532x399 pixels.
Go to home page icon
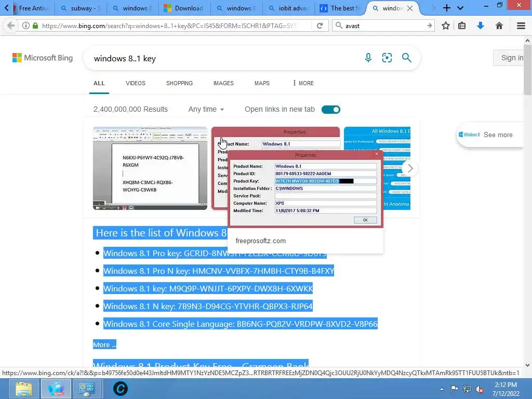click(499, 26)
